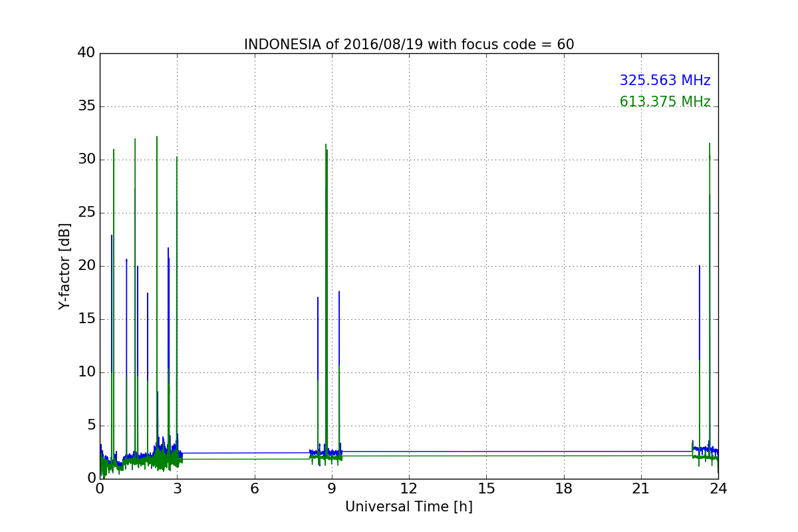
Task: Click the y-axis tick label 25
Action: [x=86, y=213]
